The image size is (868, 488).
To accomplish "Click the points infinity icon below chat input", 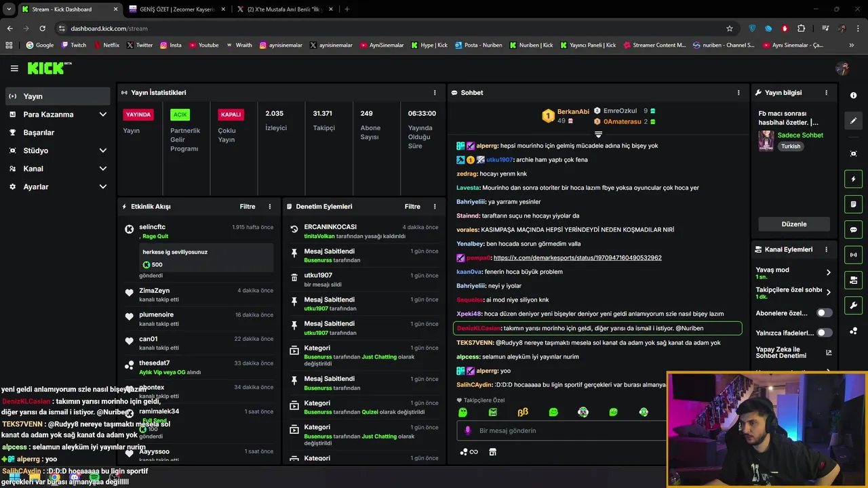I will [469, 452].
